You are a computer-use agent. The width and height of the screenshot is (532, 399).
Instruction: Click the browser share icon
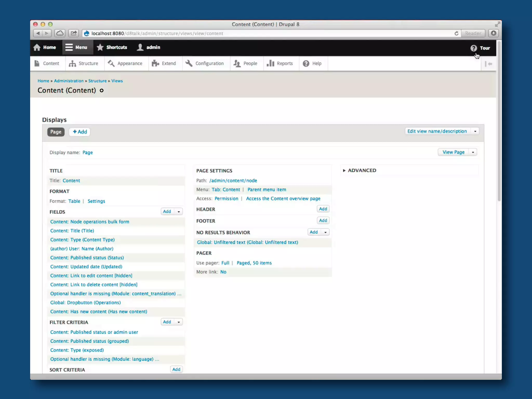[x=74, y=33]
